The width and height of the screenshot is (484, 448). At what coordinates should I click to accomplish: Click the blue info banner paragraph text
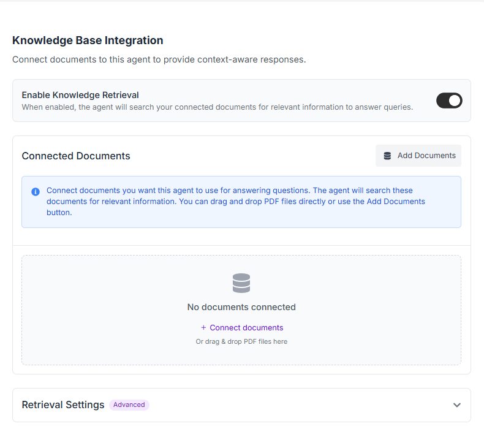pos(236,201)
